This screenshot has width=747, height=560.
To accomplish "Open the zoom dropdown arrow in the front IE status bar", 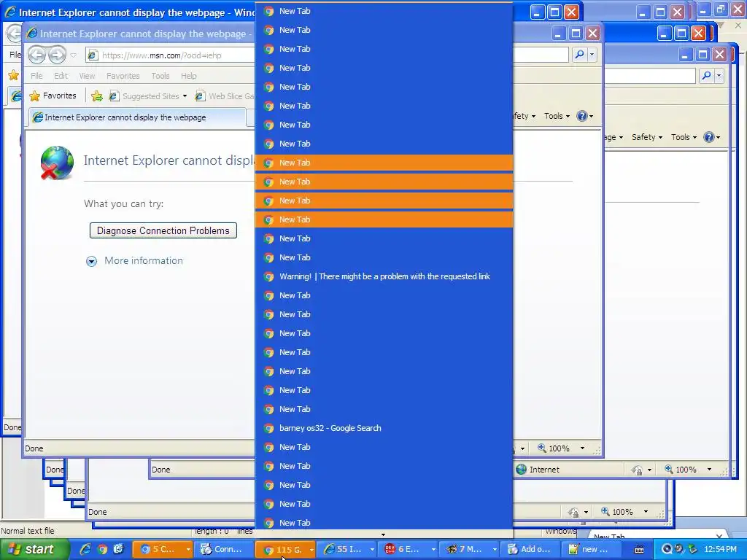I will tap(582, 448).
